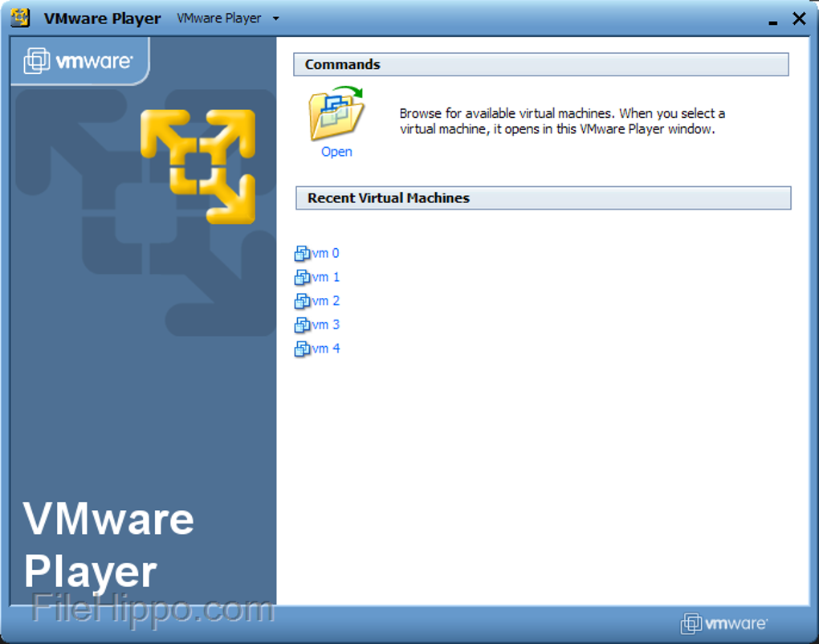Launch the vm 0 recent machine link
This screenshot has width=819, height=644.
(x=326, y=254)
